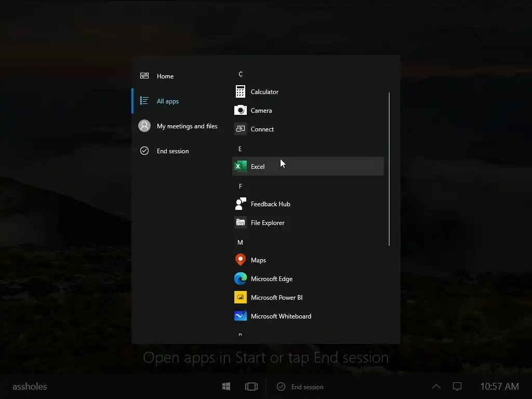The image size is (532, 399).
Task: Click the F letter group header
Action: click(x=240, y=186)
